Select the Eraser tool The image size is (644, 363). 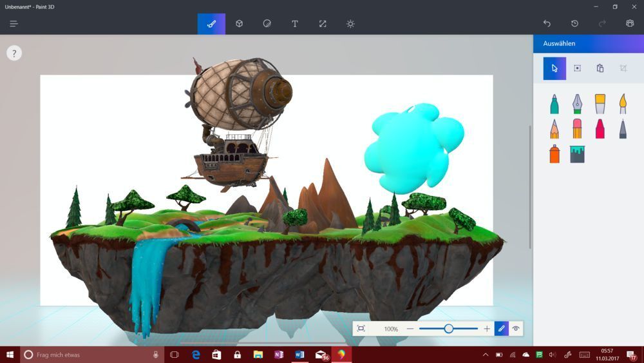pyautogui.click(x=577, y=128)
